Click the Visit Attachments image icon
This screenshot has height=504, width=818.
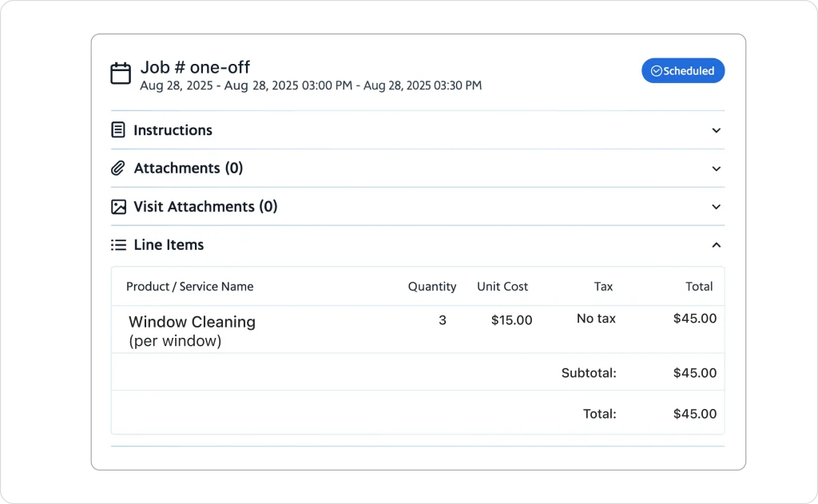tap(118, 207)
